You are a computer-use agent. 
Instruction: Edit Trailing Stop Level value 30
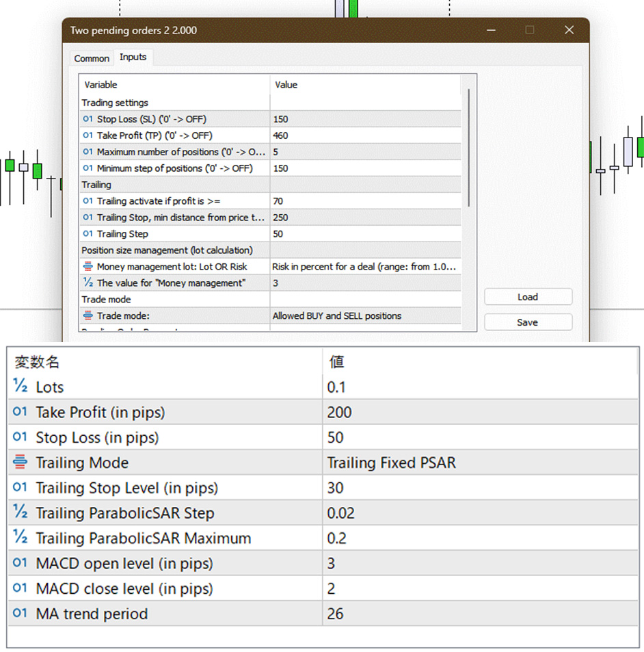coord(480,488)
